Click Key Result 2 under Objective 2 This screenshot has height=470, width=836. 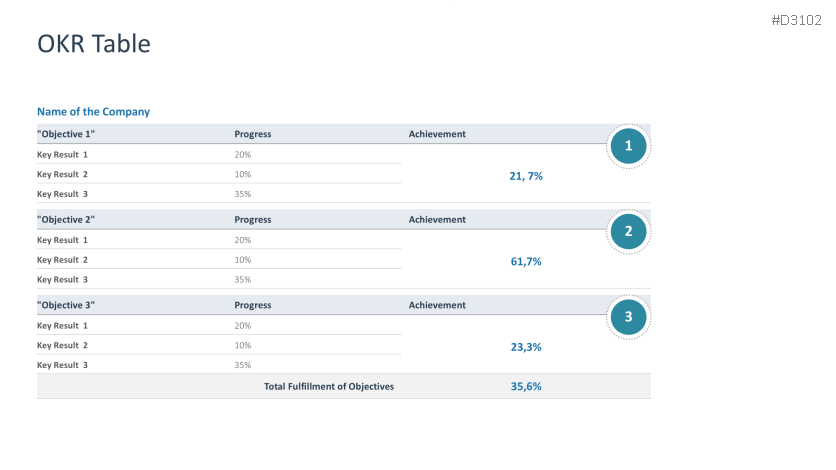pos(62,260)
